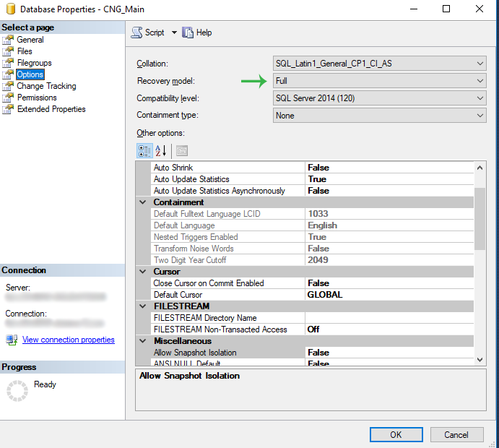Click the Script toolbar icon
This screenshot has width=499, height=448.
click(136, 33)
